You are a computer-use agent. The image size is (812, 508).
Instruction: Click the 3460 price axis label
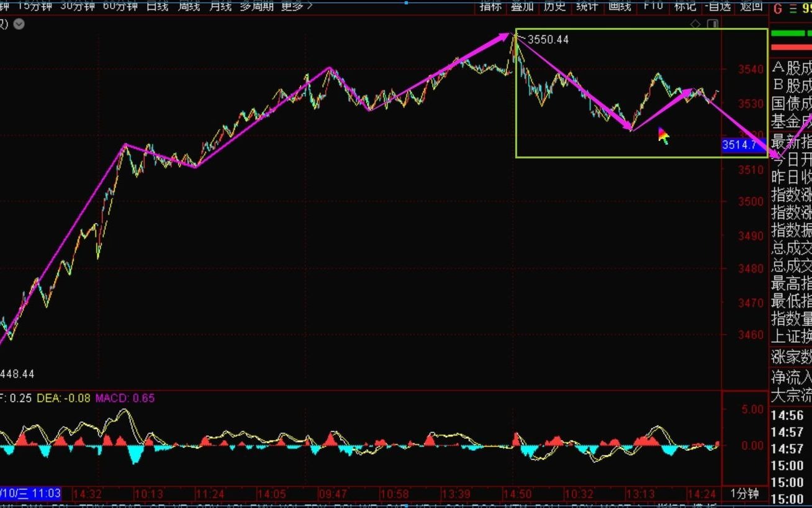(x=749, y=335)
